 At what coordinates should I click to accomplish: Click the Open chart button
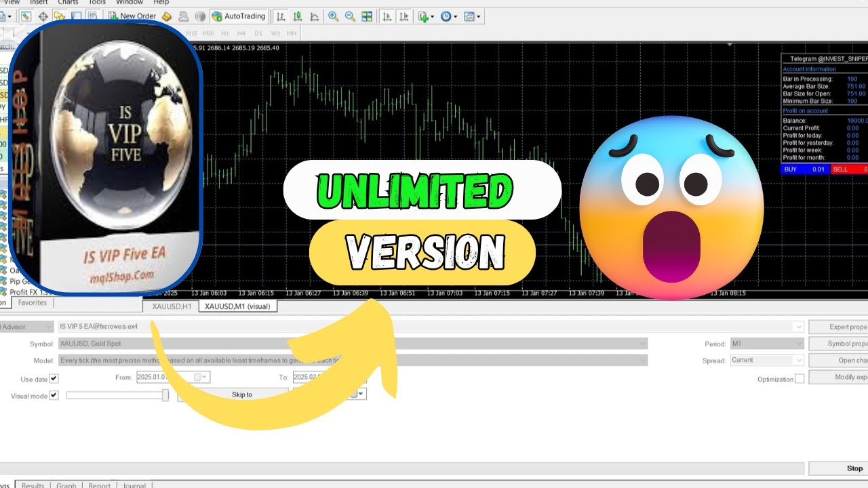[838, 361]
